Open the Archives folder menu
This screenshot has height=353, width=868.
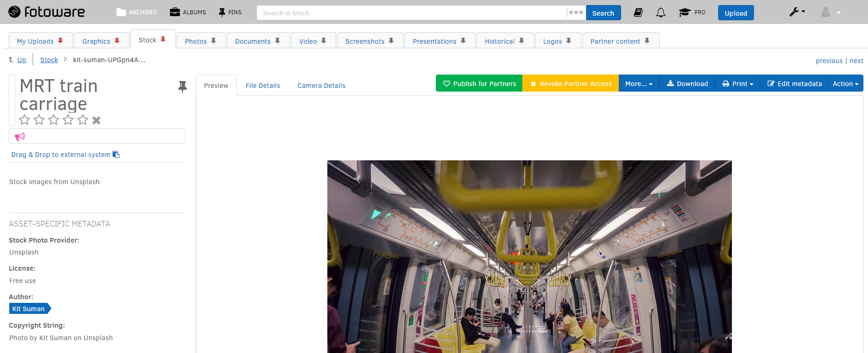coord(137,12)
